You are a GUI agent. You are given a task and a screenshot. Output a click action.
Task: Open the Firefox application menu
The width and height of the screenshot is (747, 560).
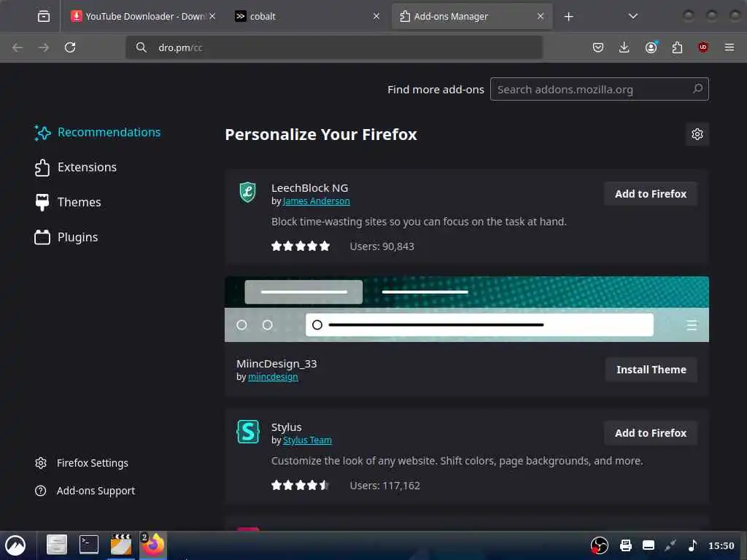729,47
